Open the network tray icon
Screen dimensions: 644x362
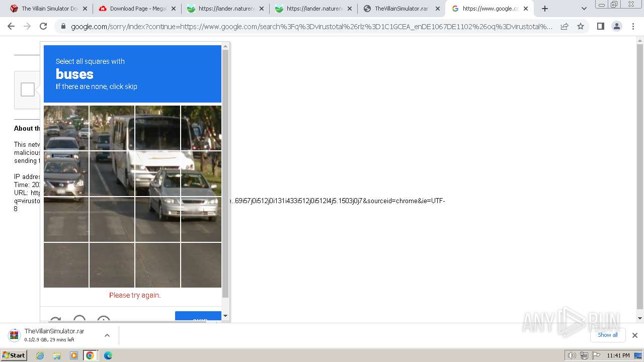point(584,355)
